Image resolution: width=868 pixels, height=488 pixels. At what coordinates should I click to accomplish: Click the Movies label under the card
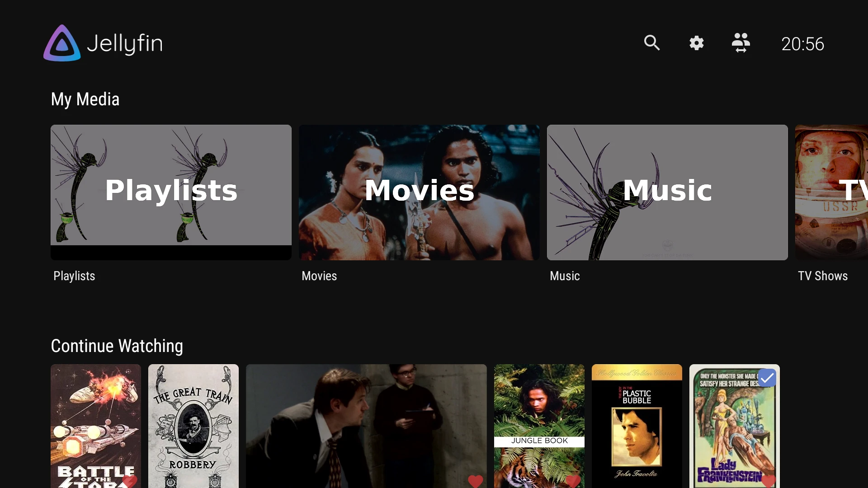(319, 276)
